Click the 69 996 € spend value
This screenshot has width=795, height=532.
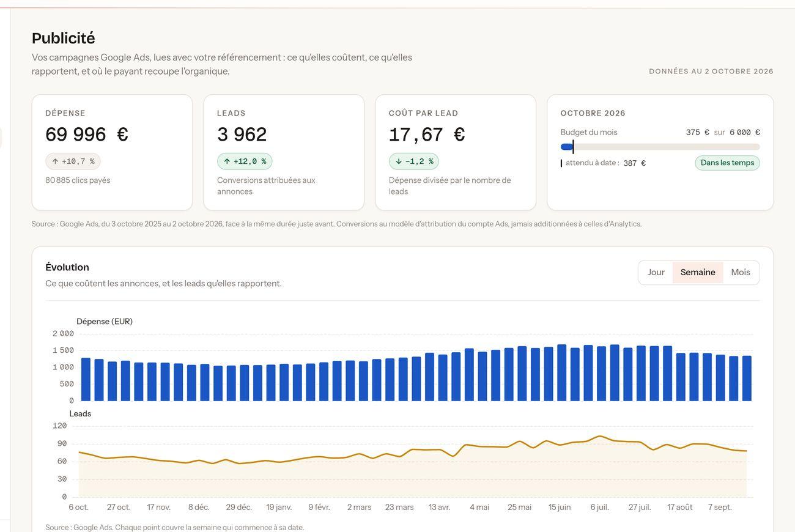click(87, 135)
